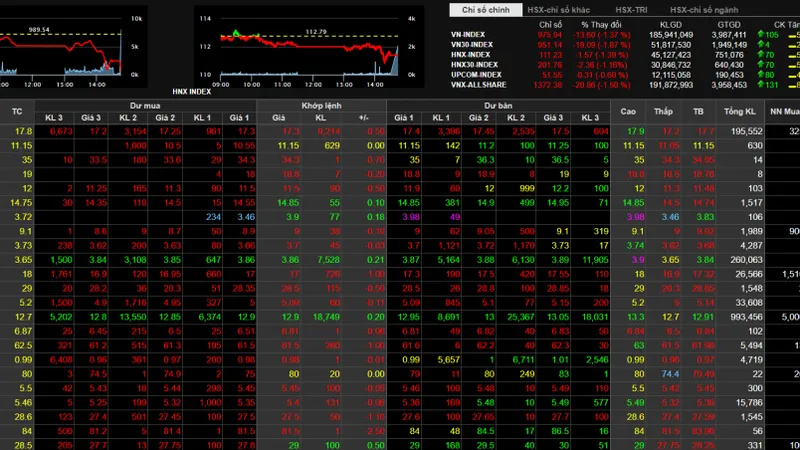The image size is (800, 450).
Task: Click VN-INDEX volume 185,941,049
Action: pyautogui.click(x=670, y=35)
